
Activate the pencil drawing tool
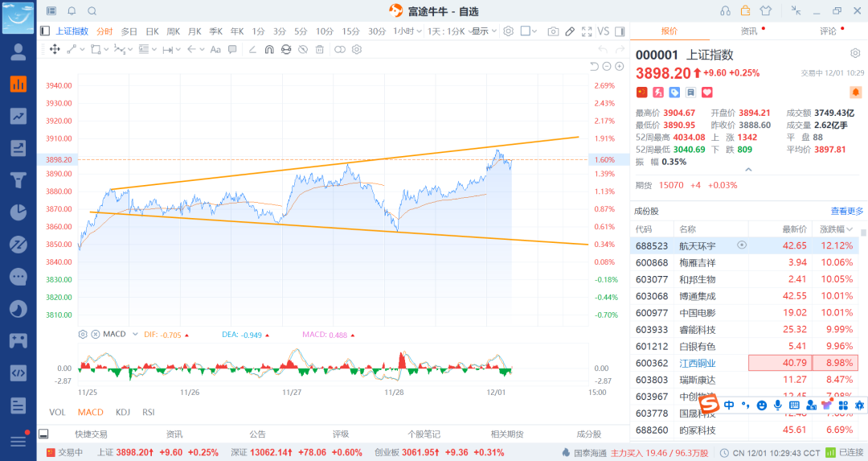tap(570, 31)
